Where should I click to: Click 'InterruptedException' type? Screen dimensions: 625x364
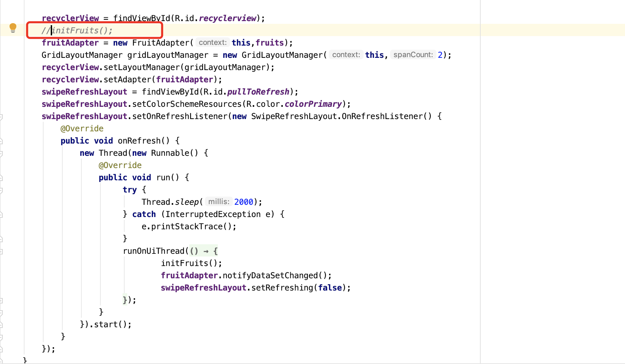pos(213,214)
